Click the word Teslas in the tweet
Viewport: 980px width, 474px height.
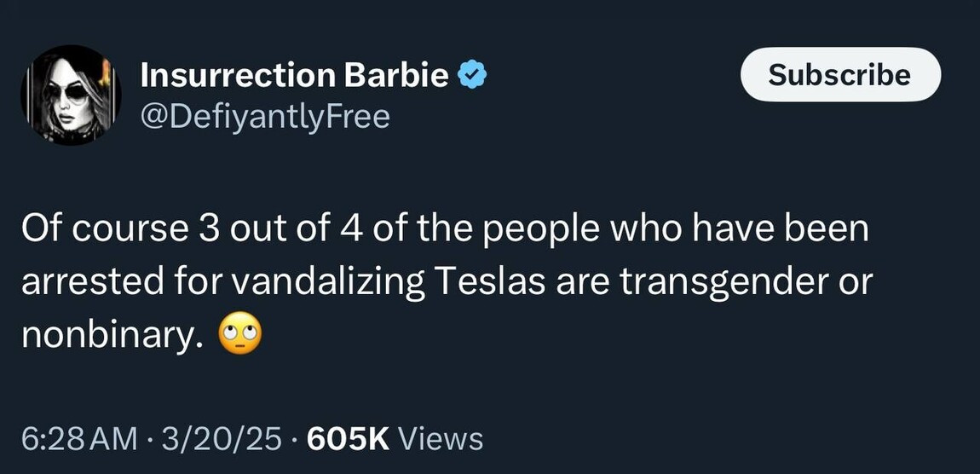[489, 282]
